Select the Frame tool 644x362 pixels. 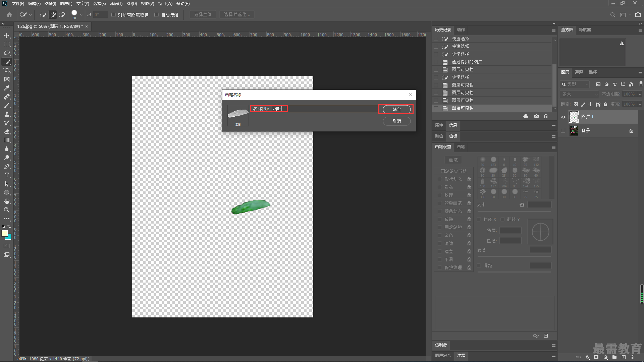(x=7, y=79)
